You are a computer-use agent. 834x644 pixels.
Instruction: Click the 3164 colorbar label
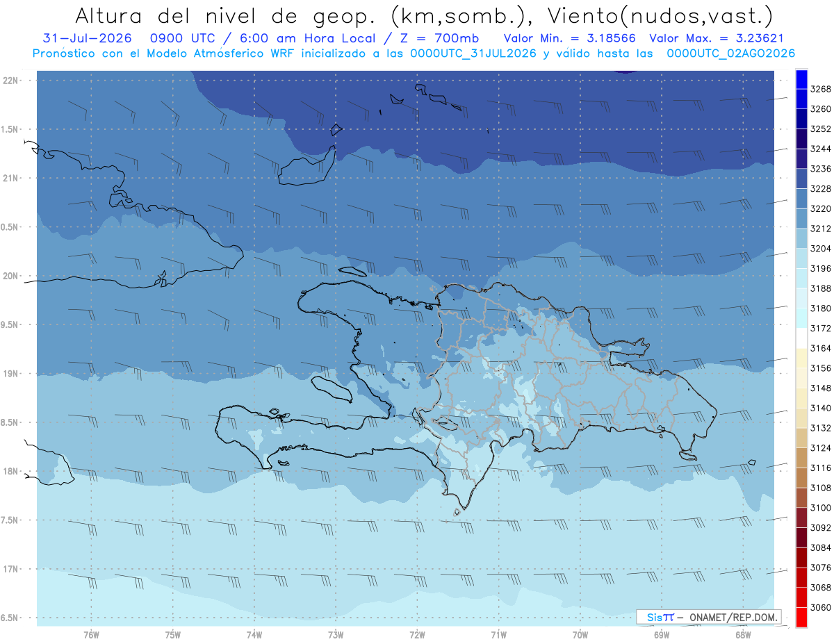[821, 348]
